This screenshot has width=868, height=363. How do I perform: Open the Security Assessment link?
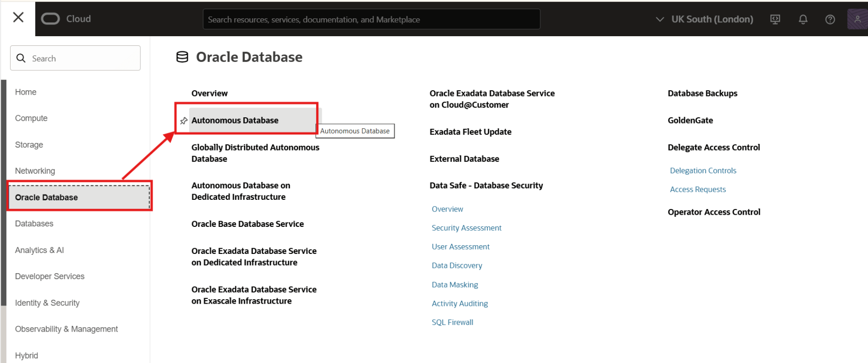[466, 228]
